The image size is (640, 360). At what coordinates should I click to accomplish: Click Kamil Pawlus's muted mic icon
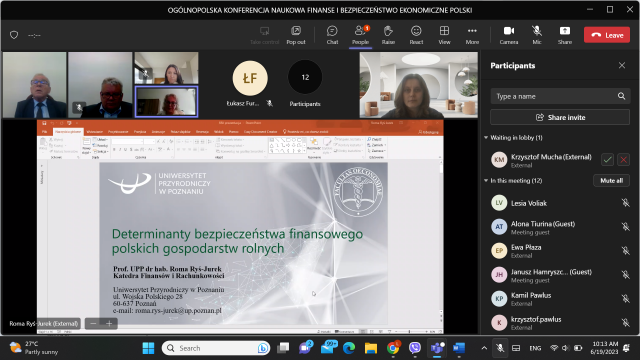point(625,299)
